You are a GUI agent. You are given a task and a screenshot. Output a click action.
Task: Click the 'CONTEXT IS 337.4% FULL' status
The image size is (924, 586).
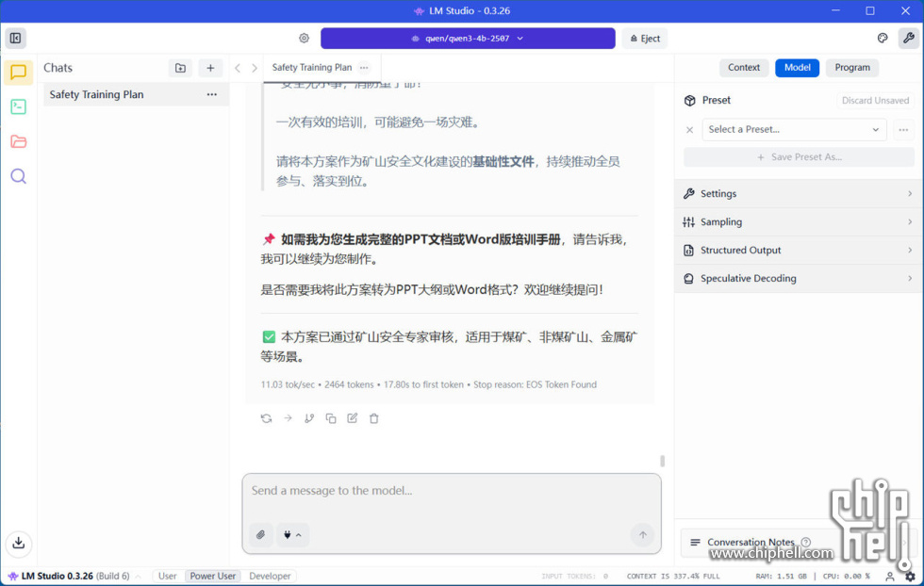[673, 577]
